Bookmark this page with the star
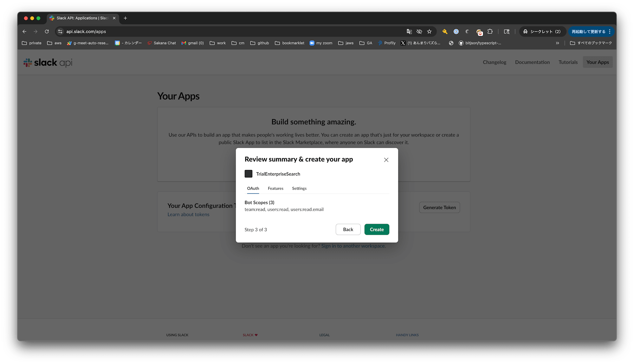 pyautogui.click(x=429, y=31)
